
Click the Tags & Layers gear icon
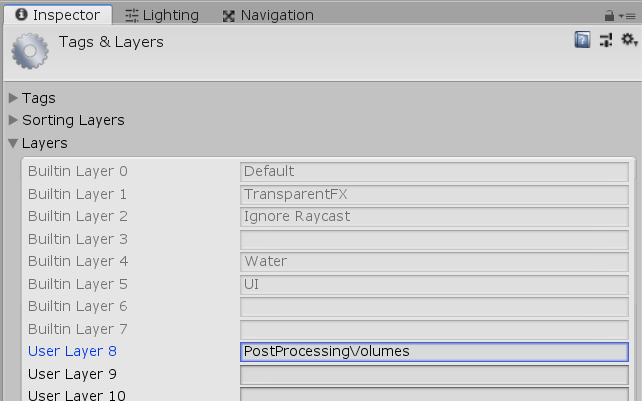(29, 52)
